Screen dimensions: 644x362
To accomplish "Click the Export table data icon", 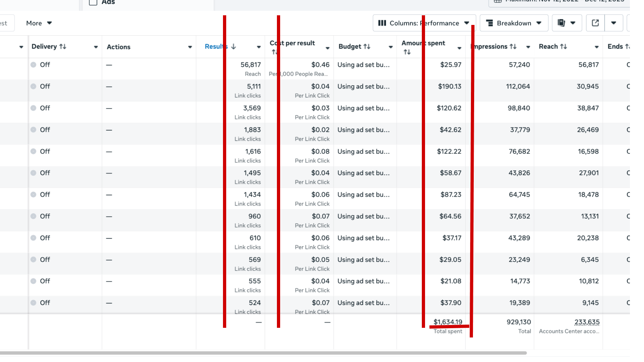I will tap(595, 23).
